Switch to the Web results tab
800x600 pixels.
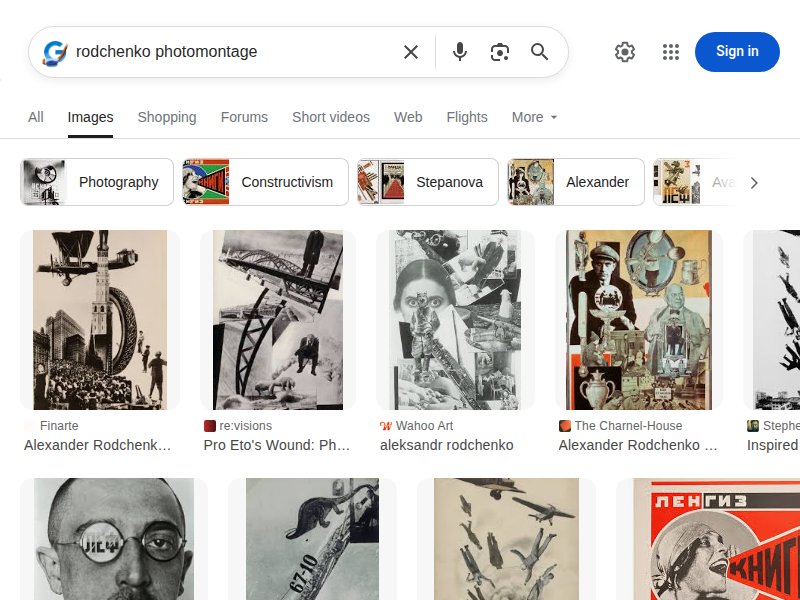(x=408, y=117)
